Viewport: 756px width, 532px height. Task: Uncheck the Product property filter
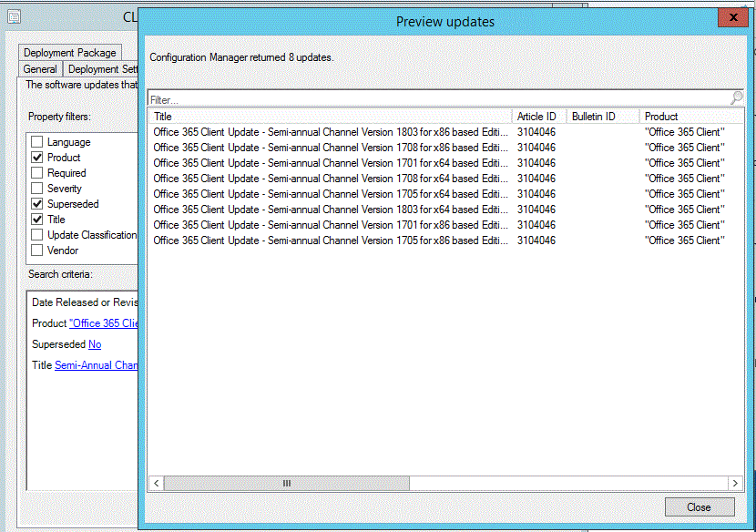36,158
